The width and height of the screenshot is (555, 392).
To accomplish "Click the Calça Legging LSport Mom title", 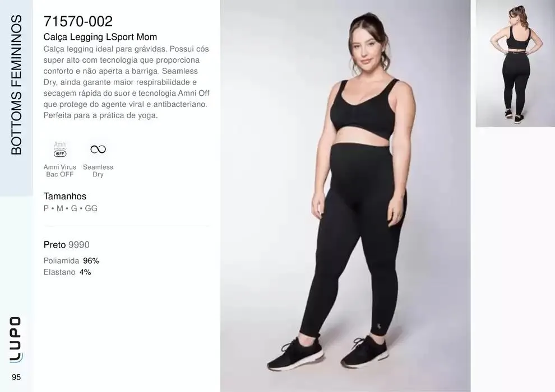I will 100,37.
